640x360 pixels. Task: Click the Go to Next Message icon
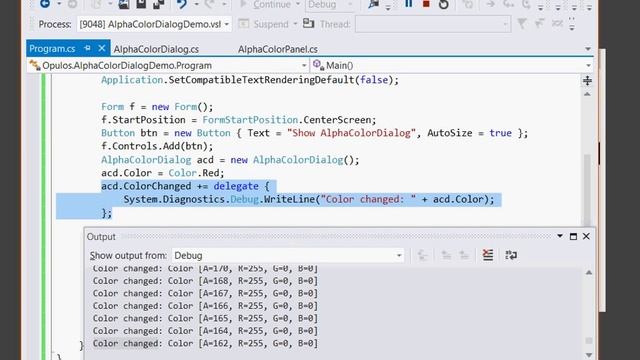click(464, 256)
